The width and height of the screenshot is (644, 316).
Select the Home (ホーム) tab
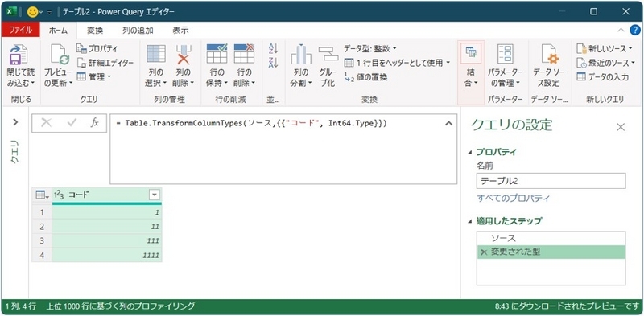click(58, 30)
